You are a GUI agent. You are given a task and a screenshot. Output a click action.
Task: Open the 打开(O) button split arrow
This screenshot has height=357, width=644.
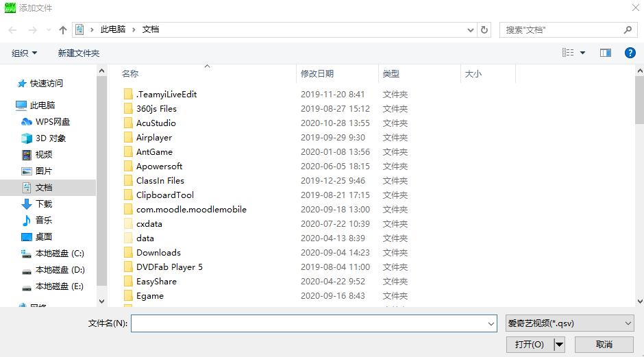[x=559, y=344]
